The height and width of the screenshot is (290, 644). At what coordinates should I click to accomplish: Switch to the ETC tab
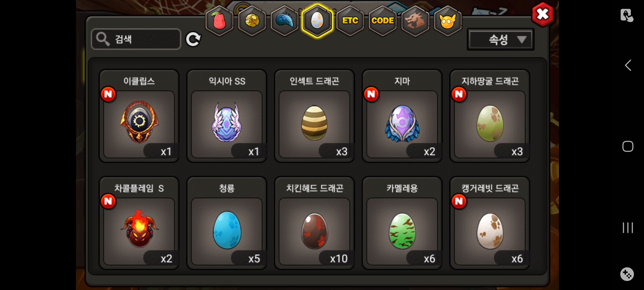(350, 21)
